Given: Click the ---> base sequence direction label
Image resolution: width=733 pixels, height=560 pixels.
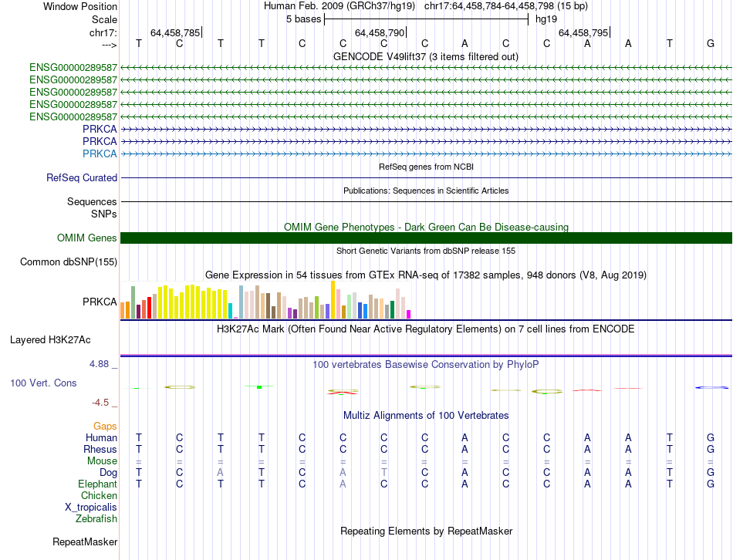Looking at the screenshot, I should [x=109, y=45].
